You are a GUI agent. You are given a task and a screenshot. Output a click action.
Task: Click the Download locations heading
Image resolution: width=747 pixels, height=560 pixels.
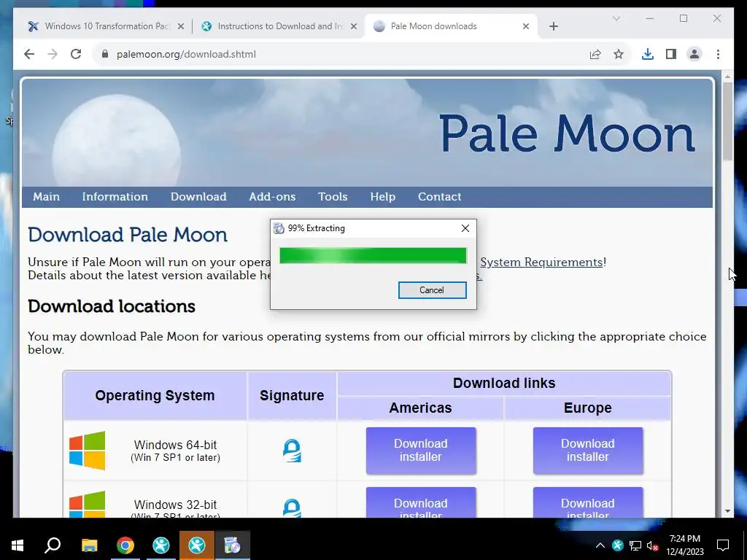click(112, 306)
